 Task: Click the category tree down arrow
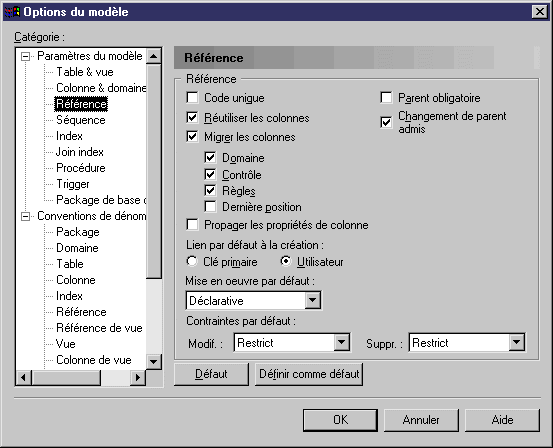pyautogui.click(x=154, y=362)
